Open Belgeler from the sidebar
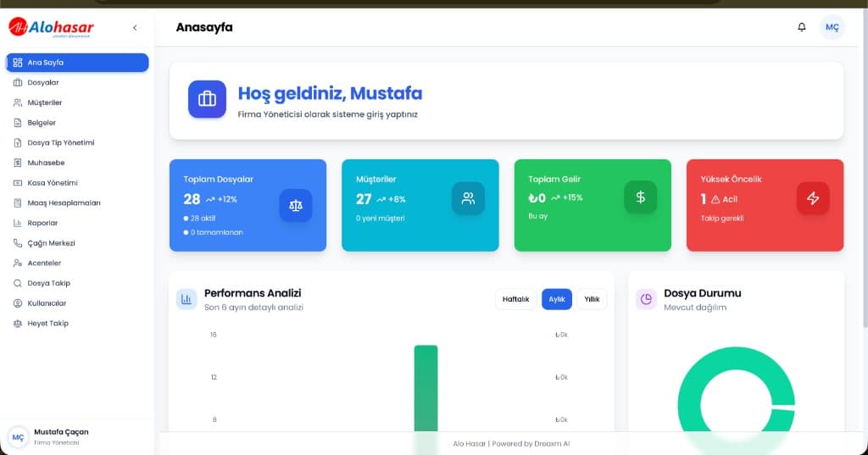Viewport: 868px width, 455px height. click(x=77, y=123)
